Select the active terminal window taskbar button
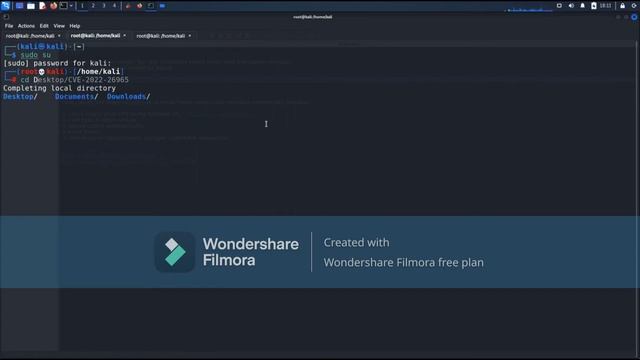640x360 pixels. [151, 6]
